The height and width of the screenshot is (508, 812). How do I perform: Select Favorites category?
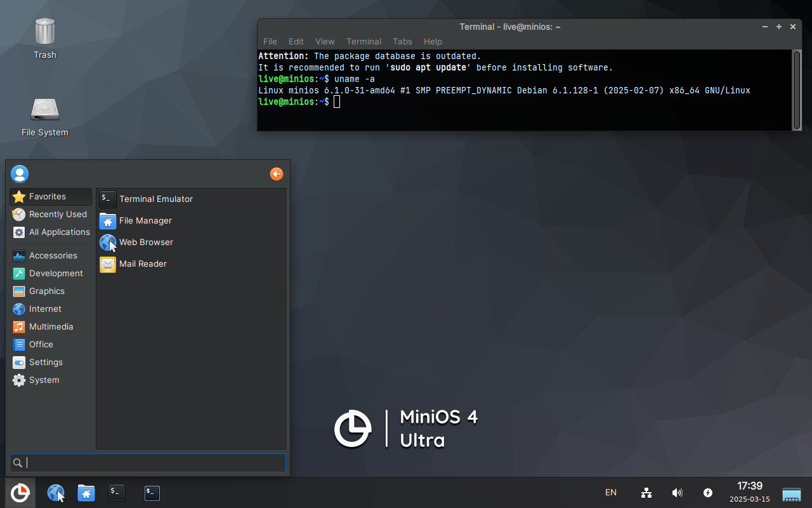click(51, 197)
